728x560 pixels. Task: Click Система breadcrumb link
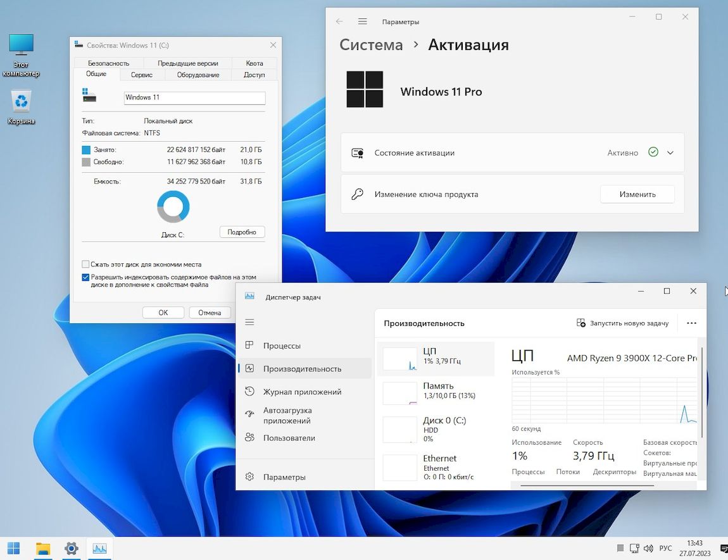click(x=371, y=44)
